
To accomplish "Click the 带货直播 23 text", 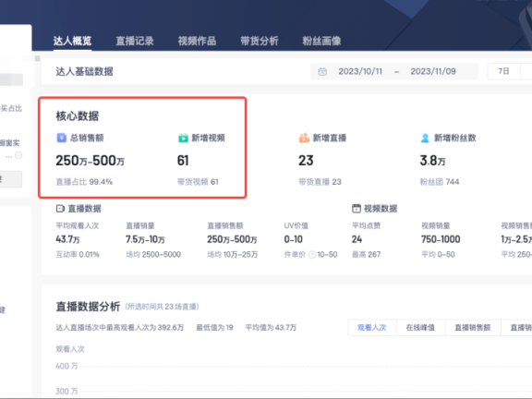I will 320,182.
